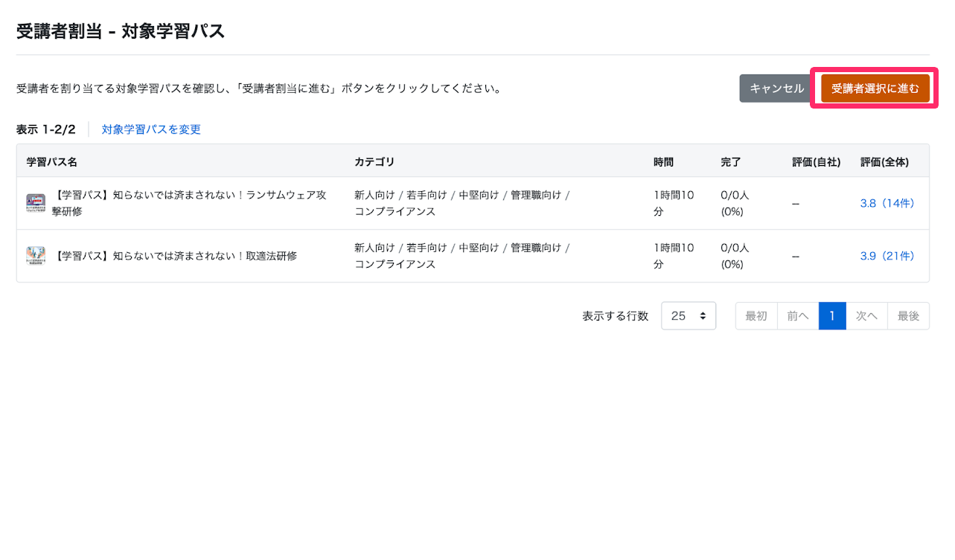955x560 pixels.
Task: Click the 学習パス名 column header
Action: [52, 161]
